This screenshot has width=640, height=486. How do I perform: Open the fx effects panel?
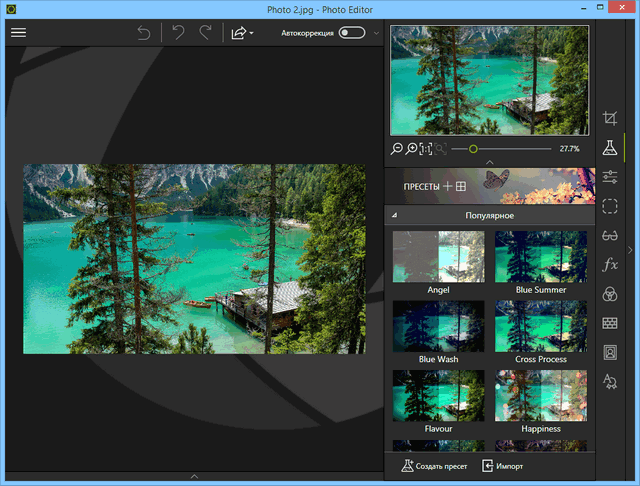[x=610, y=265]
